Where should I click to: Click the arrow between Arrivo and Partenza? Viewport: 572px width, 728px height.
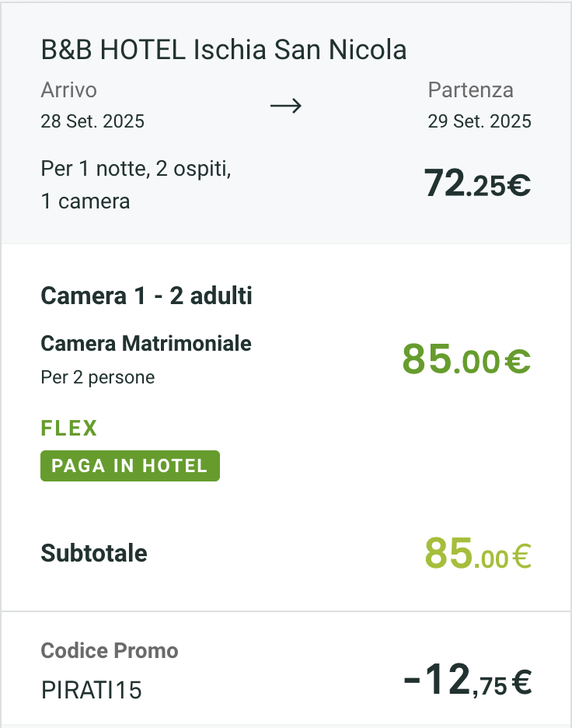286,107
